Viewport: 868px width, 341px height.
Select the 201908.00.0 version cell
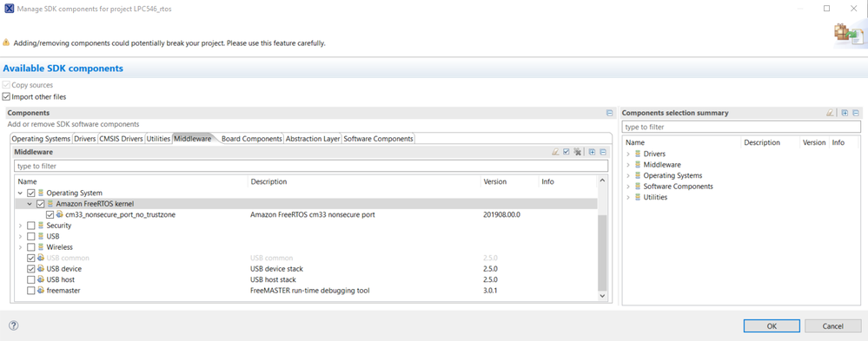pos(501,214)
